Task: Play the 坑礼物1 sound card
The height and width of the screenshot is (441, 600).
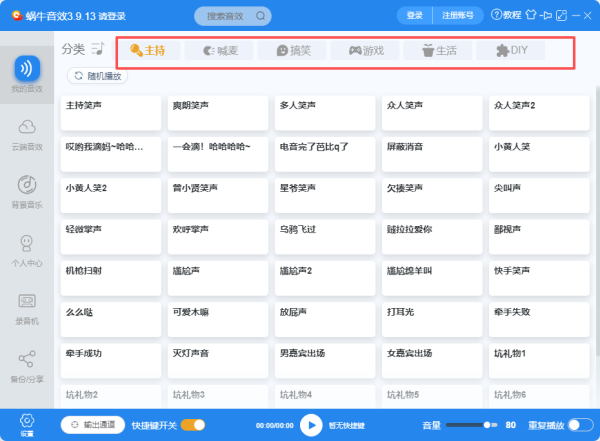Action: (x=539, y=361)
